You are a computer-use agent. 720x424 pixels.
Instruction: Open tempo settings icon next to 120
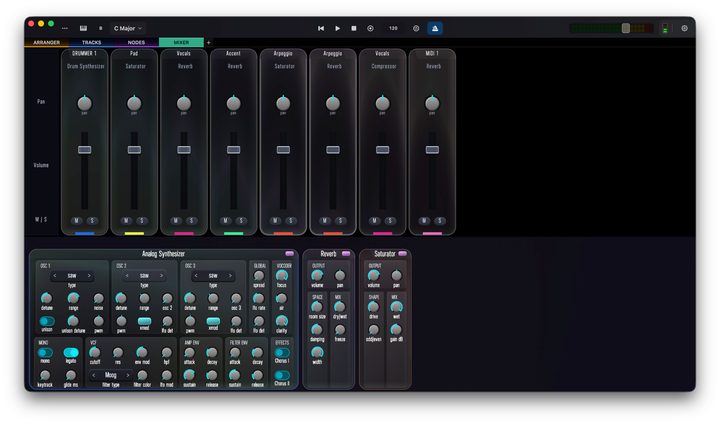[416, 28]
